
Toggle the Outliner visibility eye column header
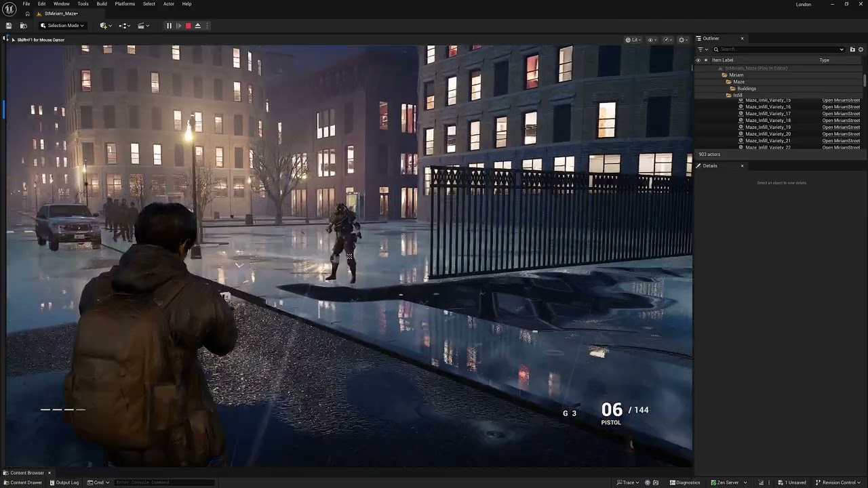tap(698, 60)
